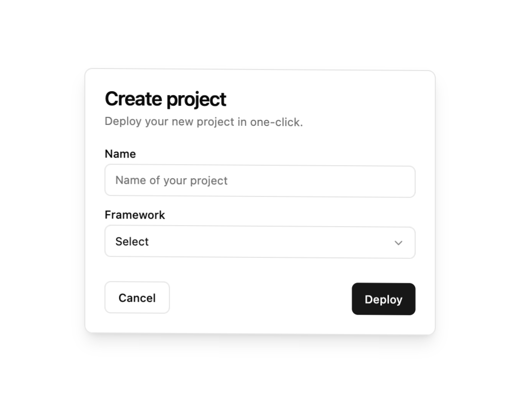Click the card's blank area between Cancel and Deploy
Screen dimensions: 532x411
(260, 298)
